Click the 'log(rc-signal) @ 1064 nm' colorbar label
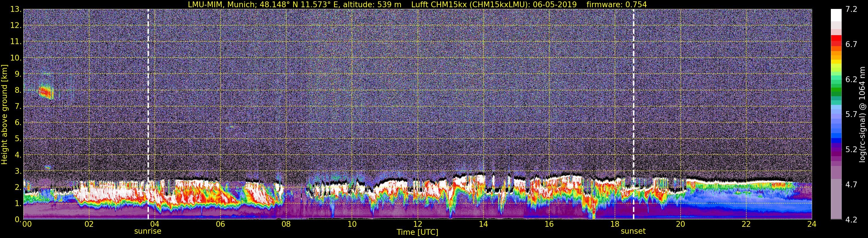 [x=862, y=115]
